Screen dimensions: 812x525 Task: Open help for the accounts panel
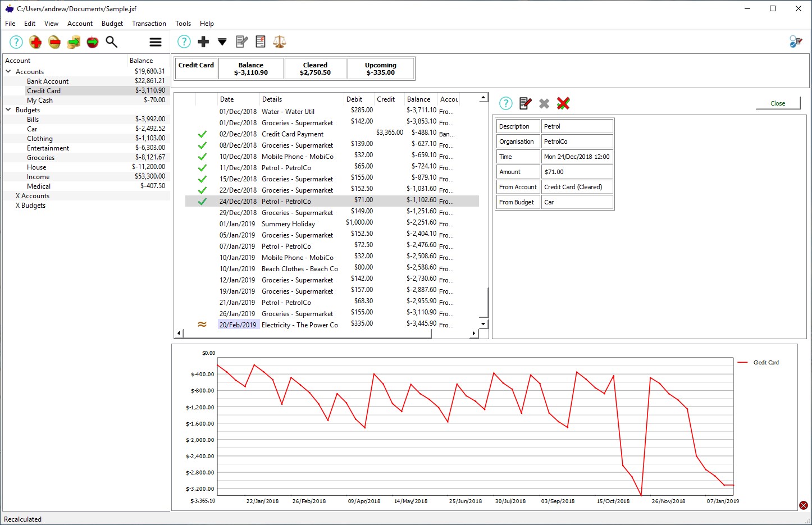point(16,42)
